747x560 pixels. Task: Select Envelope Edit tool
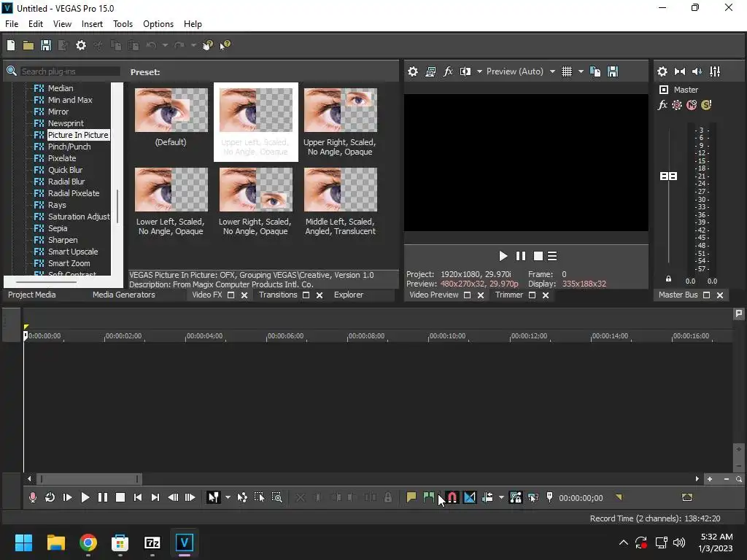click(242, 497)
